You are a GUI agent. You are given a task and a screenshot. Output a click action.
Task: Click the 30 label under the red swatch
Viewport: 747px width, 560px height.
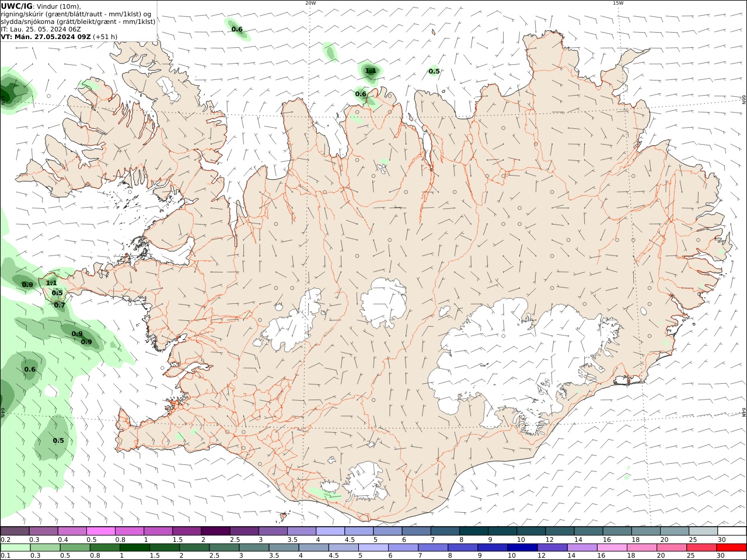pyautogui.click(x=721, y=556)
